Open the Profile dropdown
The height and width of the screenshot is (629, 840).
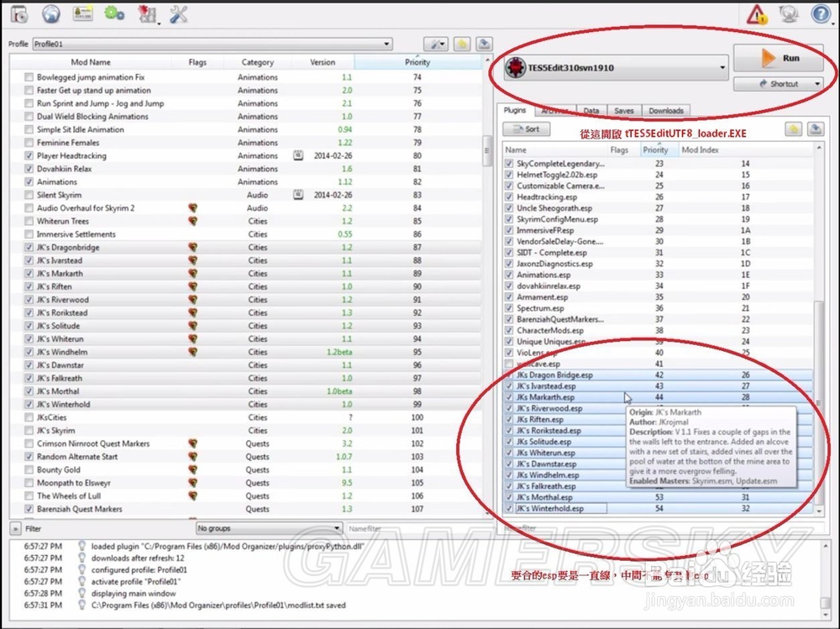213,44
